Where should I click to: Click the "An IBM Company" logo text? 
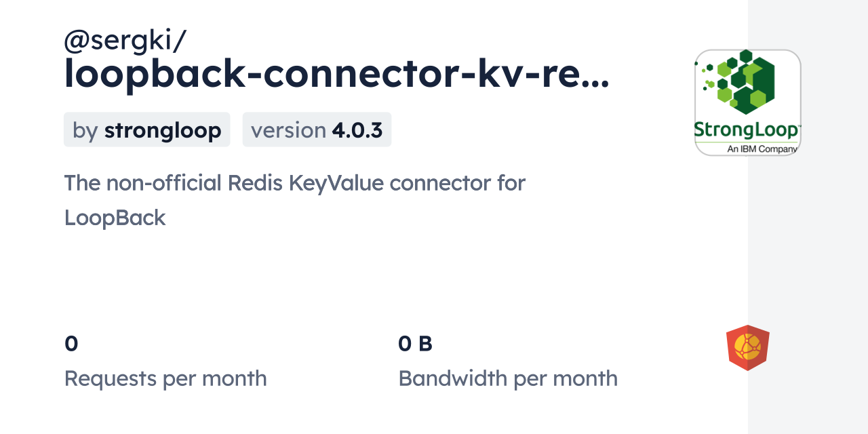[x=762, y=149]
